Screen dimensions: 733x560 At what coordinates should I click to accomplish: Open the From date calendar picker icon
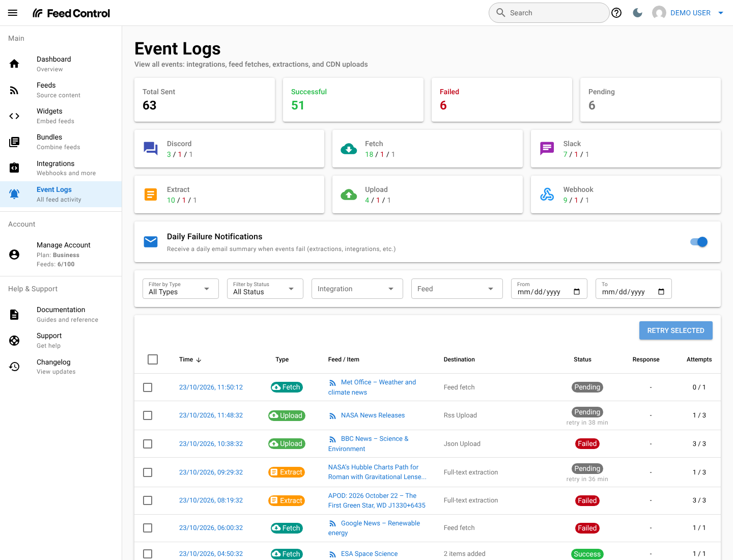pyautogui.click(x=577, y=292)
